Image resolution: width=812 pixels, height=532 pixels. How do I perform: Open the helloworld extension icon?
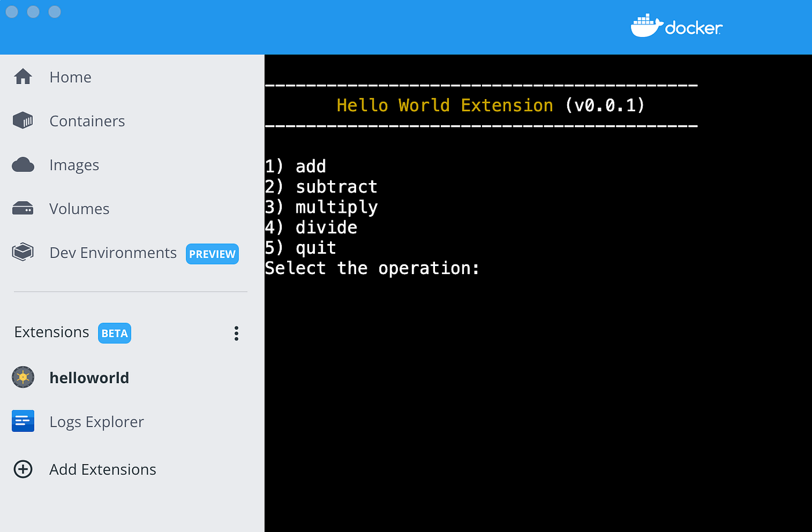(x=23, y=377)
